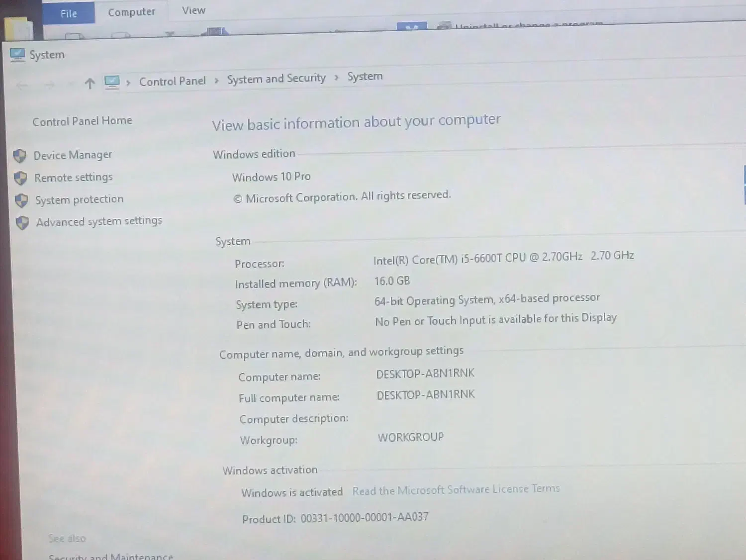Read the Microsoft Software License Terms

pyautogui.click(x=456, y=490)
